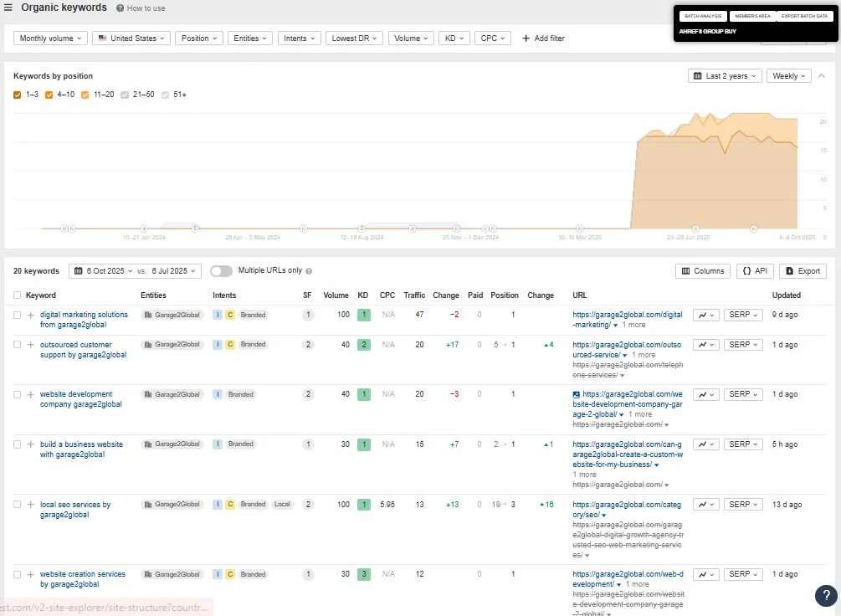Select checkbox for local seo services row
The width and height of the screenshot is (841, 616).
click(18, 505)
